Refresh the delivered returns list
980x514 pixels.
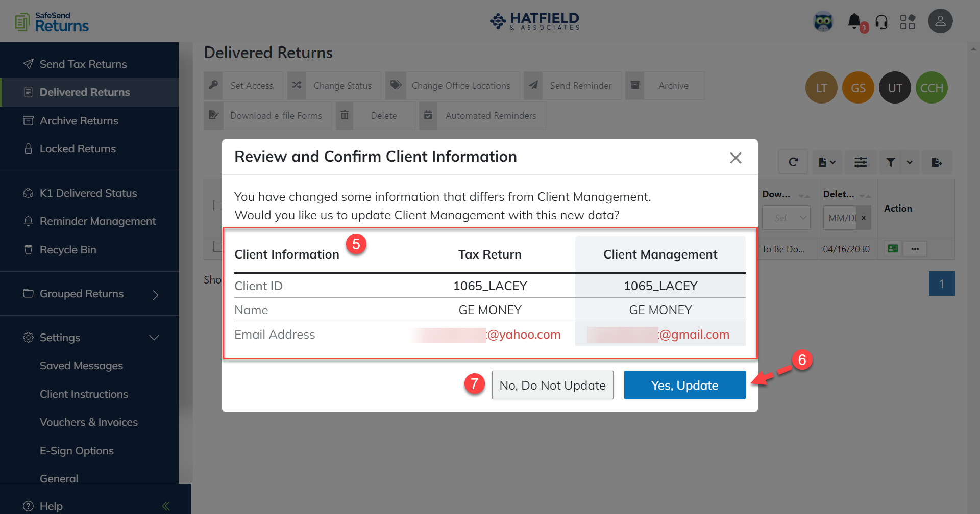click(793, 162)
